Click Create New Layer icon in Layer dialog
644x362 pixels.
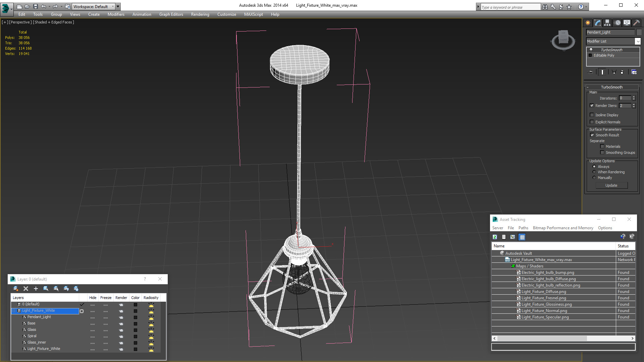tap(16, 289)
